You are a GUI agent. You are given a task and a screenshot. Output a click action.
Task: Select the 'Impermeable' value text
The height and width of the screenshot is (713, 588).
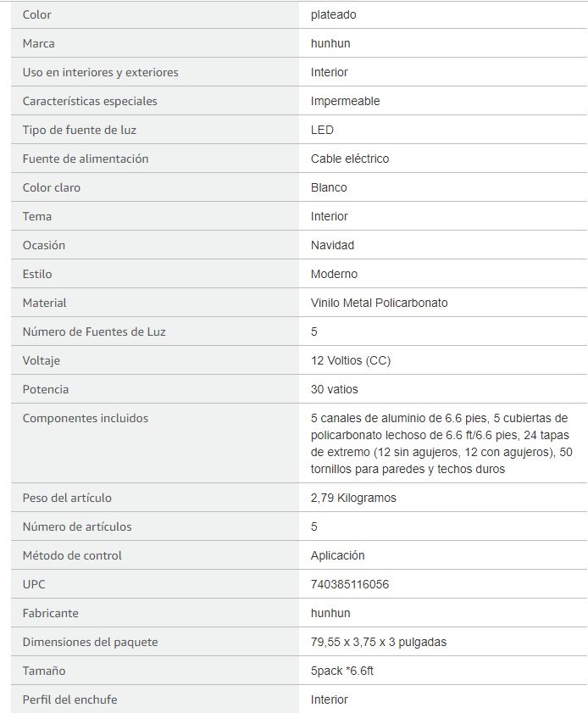[x=345, y=101]
